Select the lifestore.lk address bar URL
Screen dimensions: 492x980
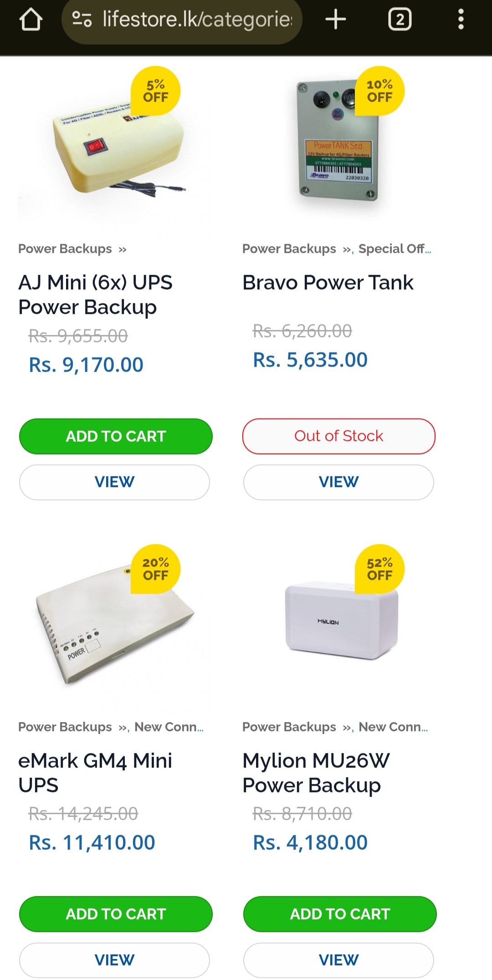(x=198, y=20)
